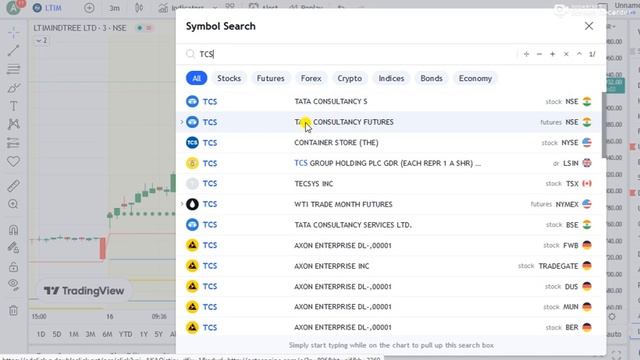Set chart range to 5Y
Viewport: 640px width, 360px height.
(x=158, y=334)
